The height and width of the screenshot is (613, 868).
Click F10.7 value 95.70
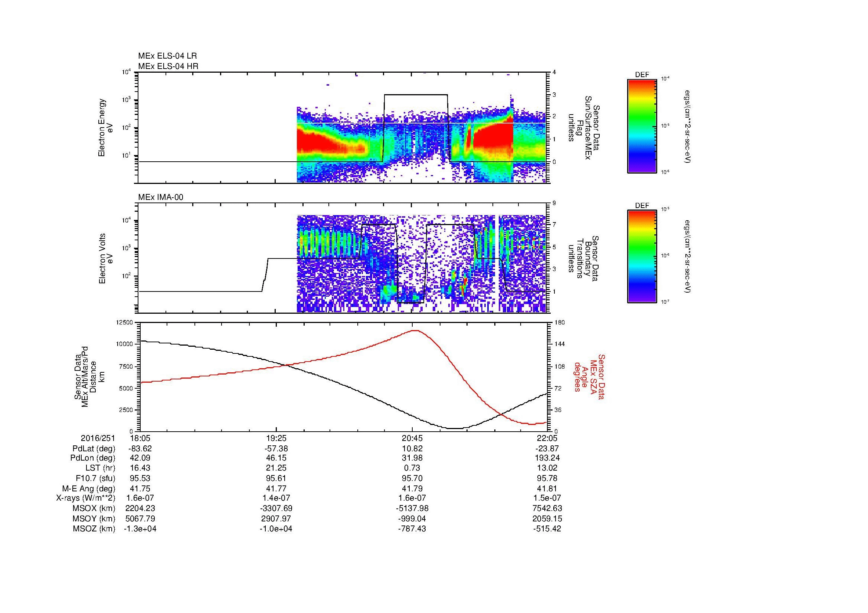click(412, 478)
